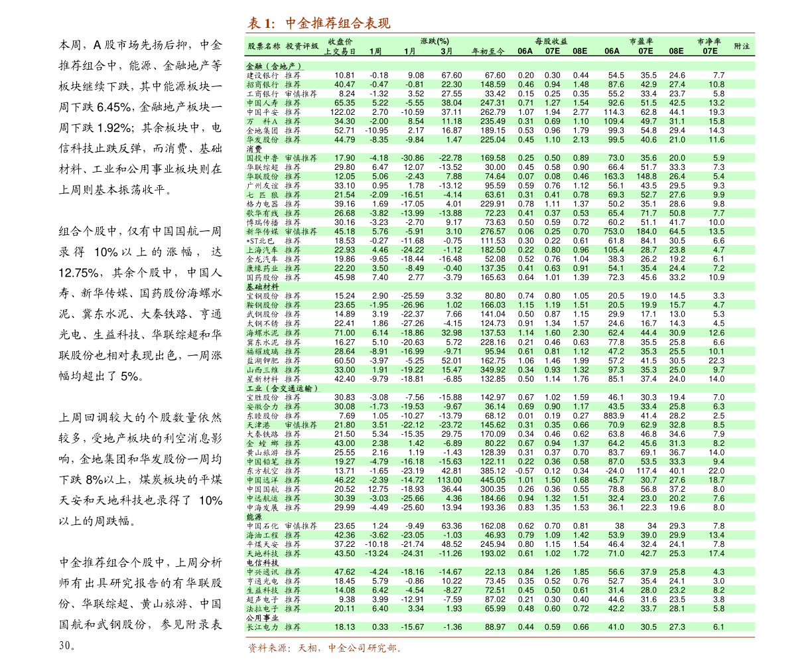Image resolution: width=812 pixels, height=667 pixels.
Task: Select the 金融(含地产) section row
Action: 275,66
